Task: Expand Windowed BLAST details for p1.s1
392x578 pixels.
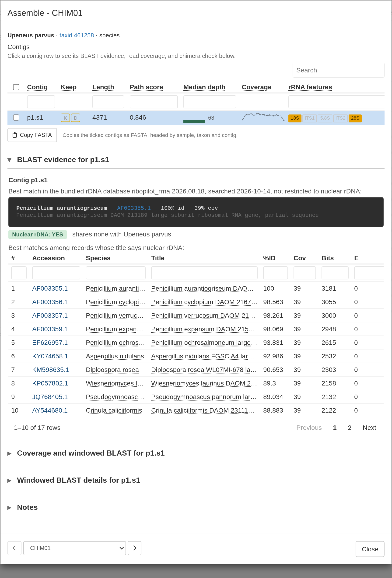Action: tap(9, 481)
